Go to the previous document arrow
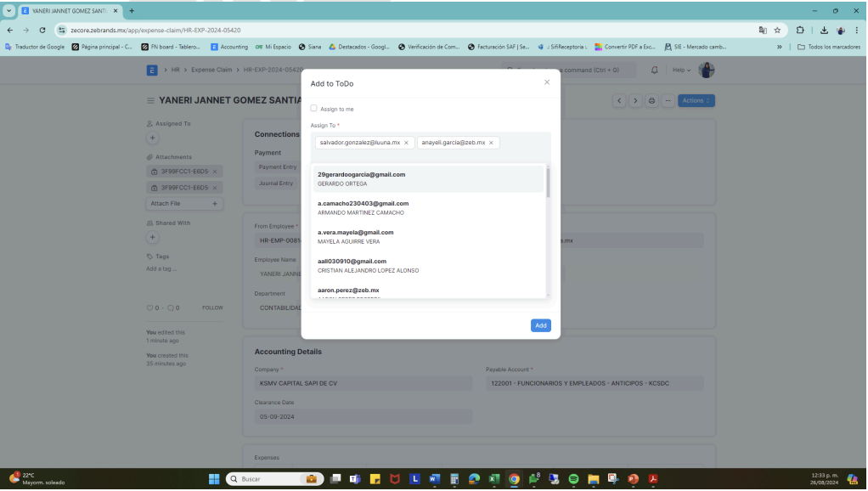This screenshot has height=491, width=868. (x=619, y=100)
